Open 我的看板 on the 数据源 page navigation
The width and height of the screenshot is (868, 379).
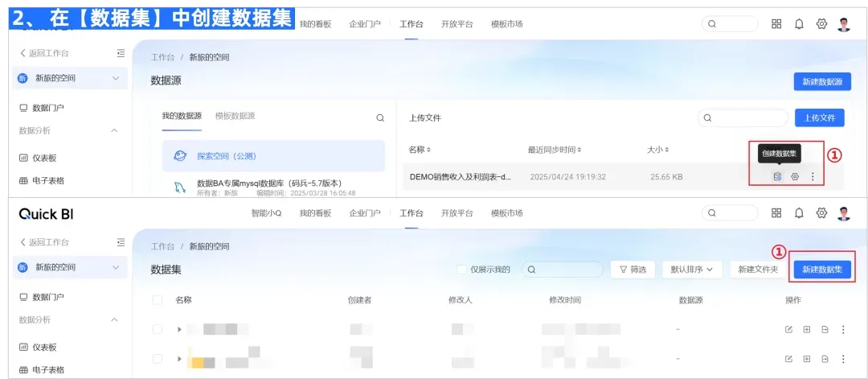pos(315,24)
